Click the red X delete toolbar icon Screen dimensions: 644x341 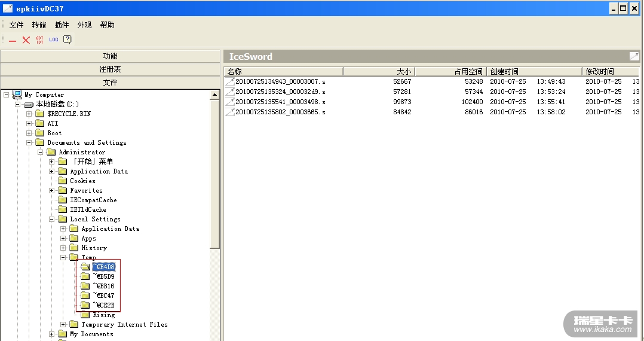[26, 40]
